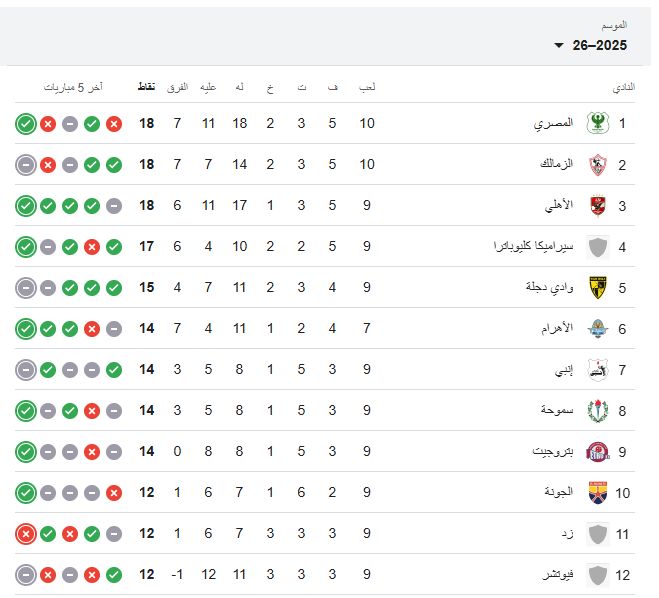Click Al Masry's latest match result icon
The height and width of the screenshot is (598, 659).
[x=26, y=124]
